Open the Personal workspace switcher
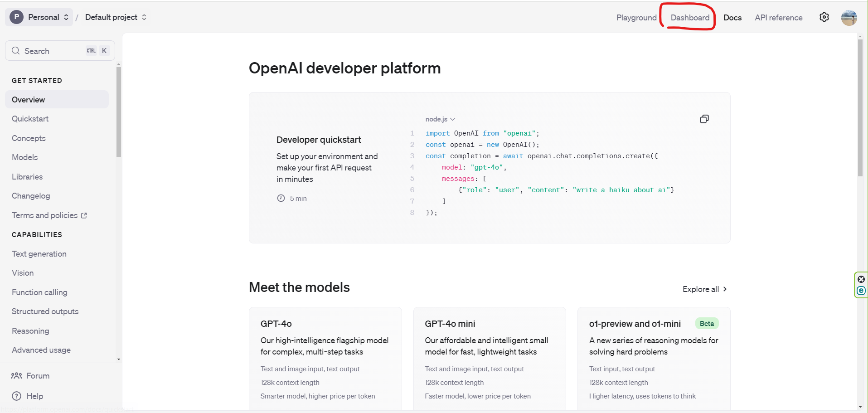This screenshot has height=413, width=868. (x=44, y=17)
